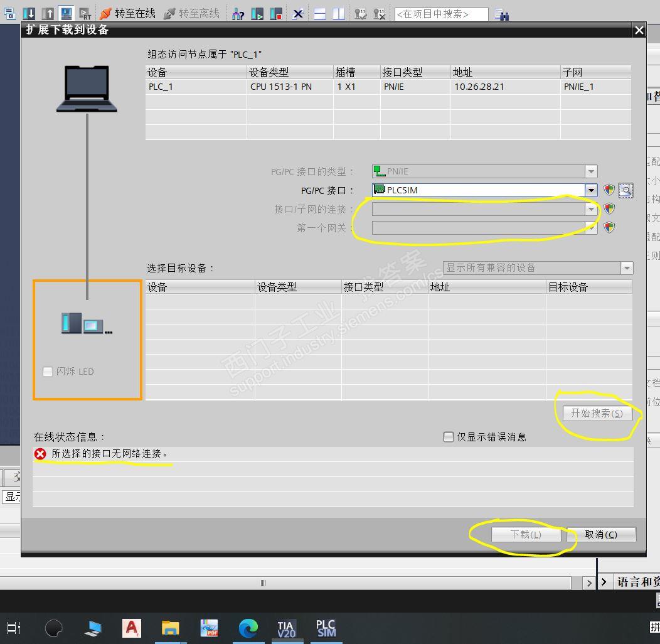Click the reference project checkmark toolbar icon
Image resolution: width=660 pixels, height=644 pixels.
(360, 14)
